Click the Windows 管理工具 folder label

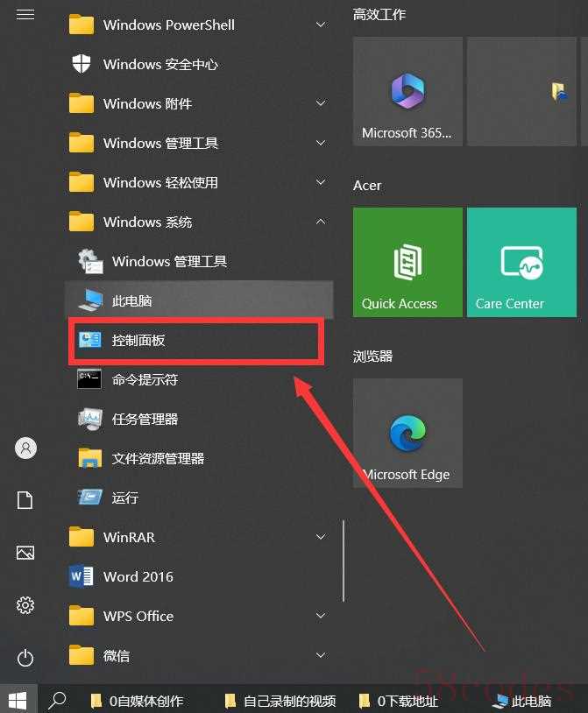pyautogui.click(x=160, y=143)
